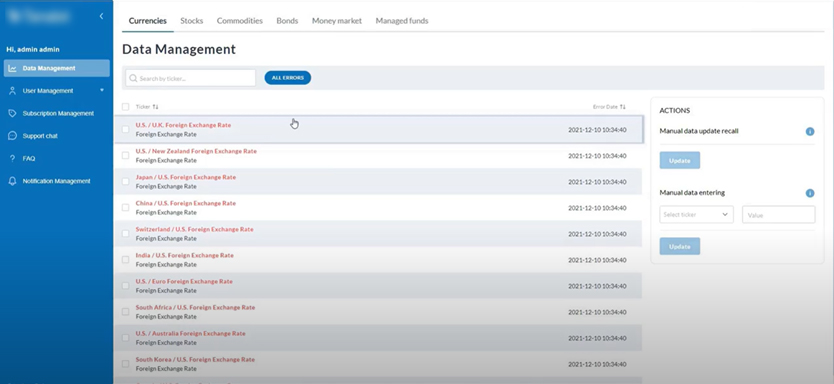Click Update under Manual data entering
834x384 pixels.
[680, 246]
